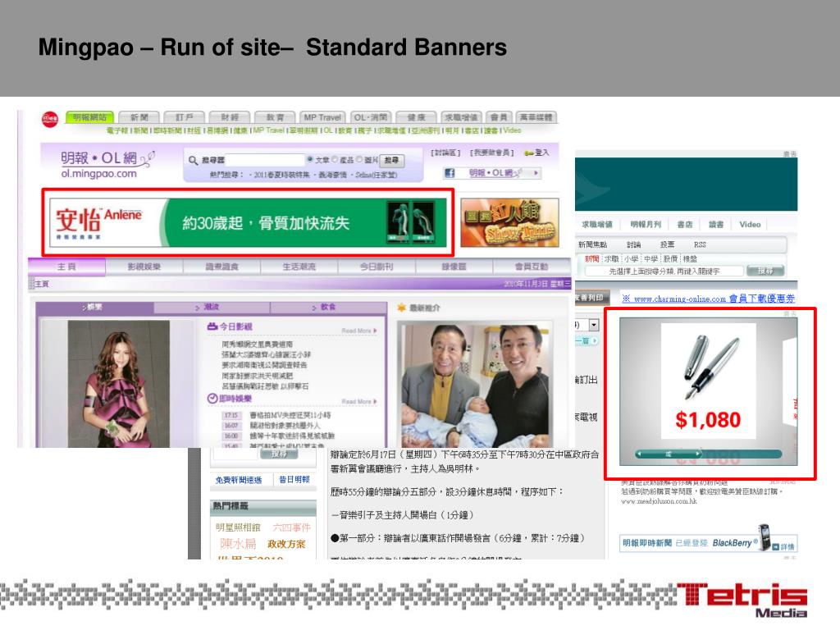Click the RSS link
Screen dimensions: 840x630
coord(700,244)
